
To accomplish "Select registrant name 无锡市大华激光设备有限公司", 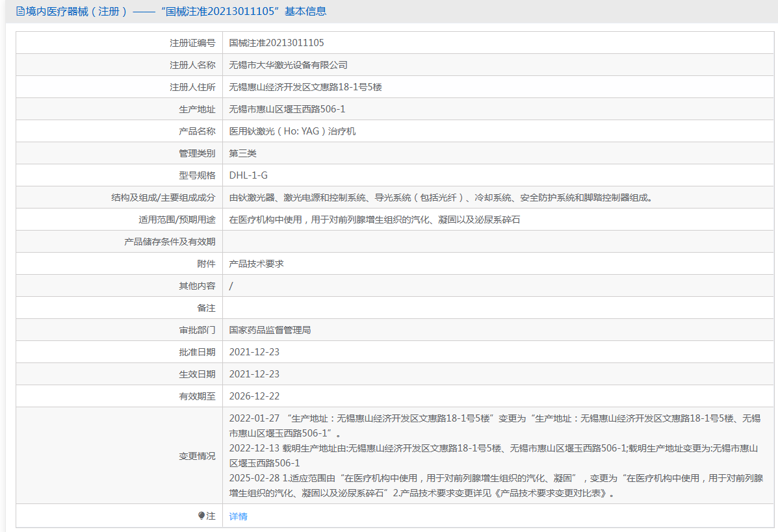I will pyautogui.click(x=288, y=65).
